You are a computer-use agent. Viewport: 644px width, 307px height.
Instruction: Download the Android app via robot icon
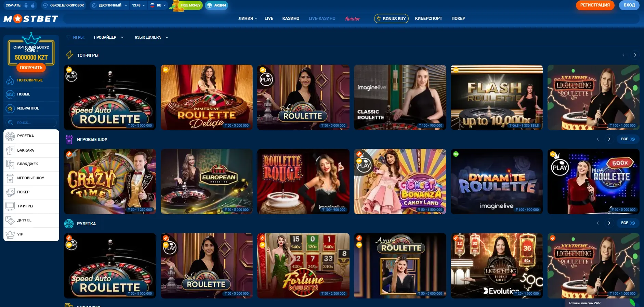(x=26, y=5)
